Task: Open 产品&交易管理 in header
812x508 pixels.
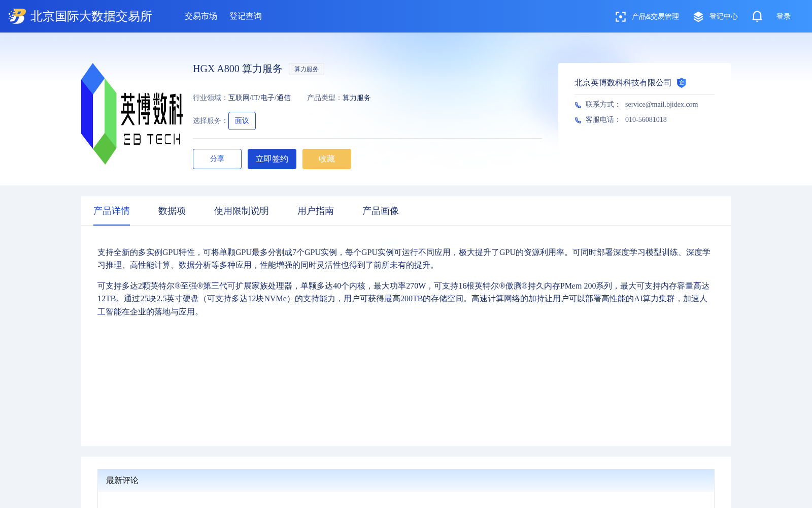Action: click(x=655, y=17)
